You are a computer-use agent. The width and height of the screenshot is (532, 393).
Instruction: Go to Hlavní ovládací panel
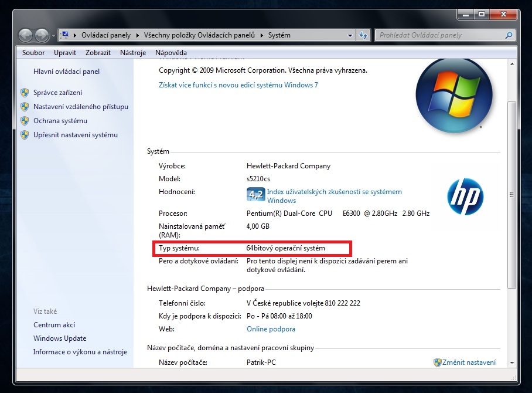(x=67, y=72)
